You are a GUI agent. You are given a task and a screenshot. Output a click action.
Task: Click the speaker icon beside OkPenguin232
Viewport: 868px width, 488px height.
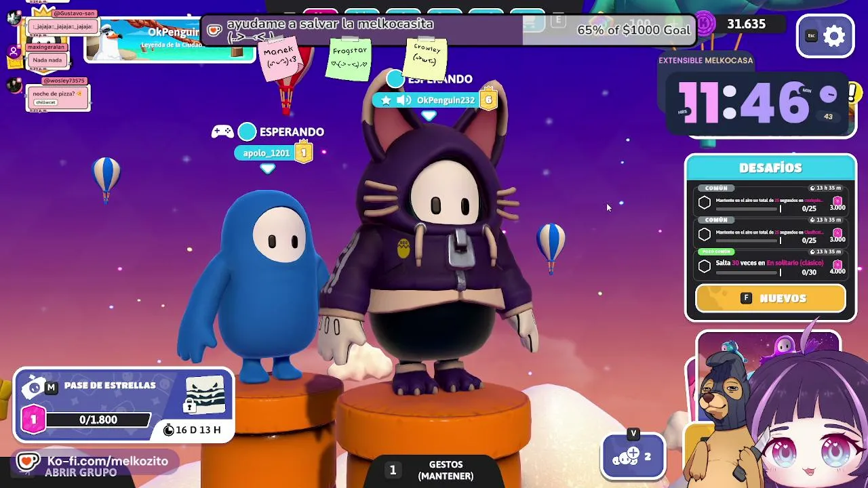click(403, 100)
